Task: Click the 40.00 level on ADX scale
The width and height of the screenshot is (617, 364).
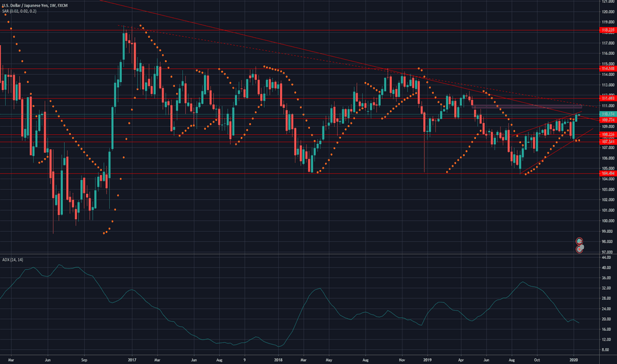Action: click(x=606, y=267)
